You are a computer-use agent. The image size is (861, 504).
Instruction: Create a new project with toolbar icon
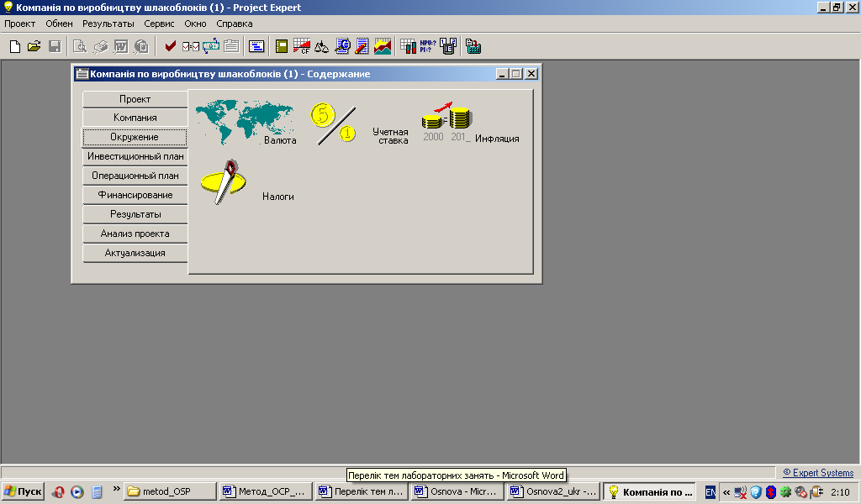tap(15, 46)
